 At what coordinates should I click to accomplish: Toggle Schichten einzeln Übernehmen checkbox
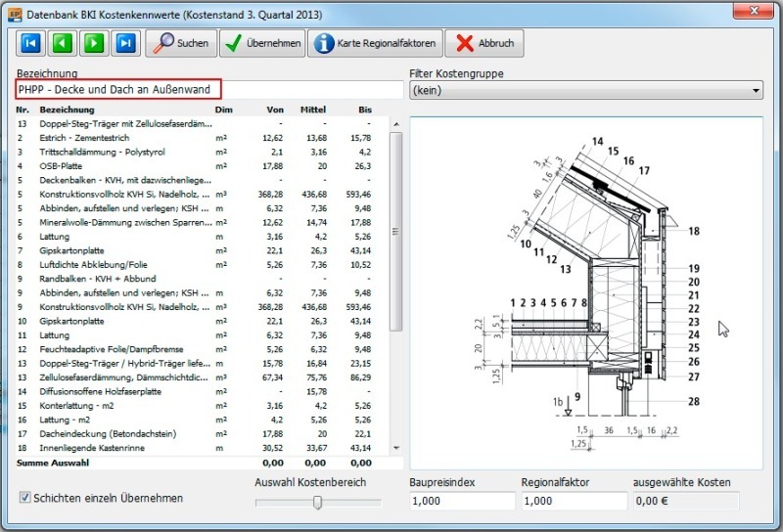coord(25,498)
